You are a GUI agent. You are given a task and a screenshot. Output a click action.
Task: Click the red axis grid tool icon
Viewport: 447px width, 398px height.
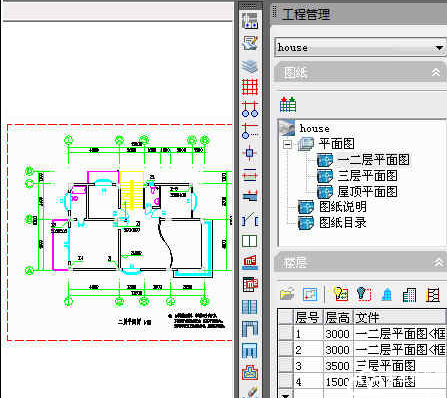tap(250, 87)
